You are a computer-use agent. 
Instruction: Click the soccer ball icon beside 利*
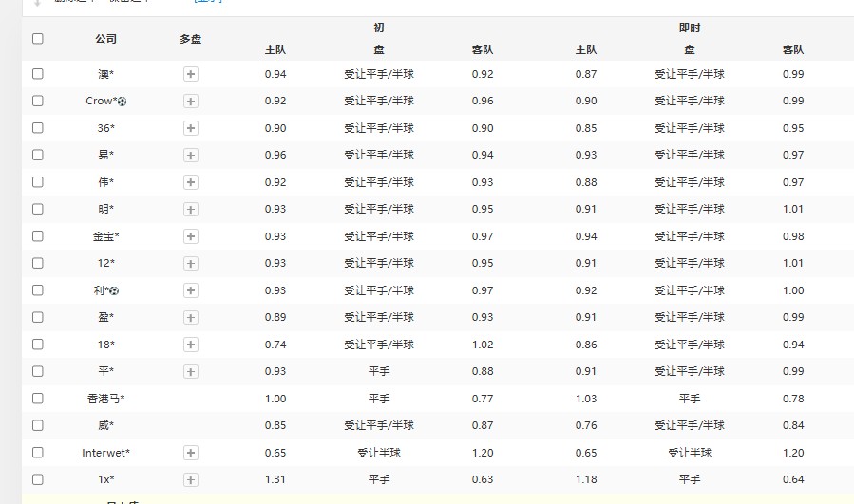[x=115, y=290]
